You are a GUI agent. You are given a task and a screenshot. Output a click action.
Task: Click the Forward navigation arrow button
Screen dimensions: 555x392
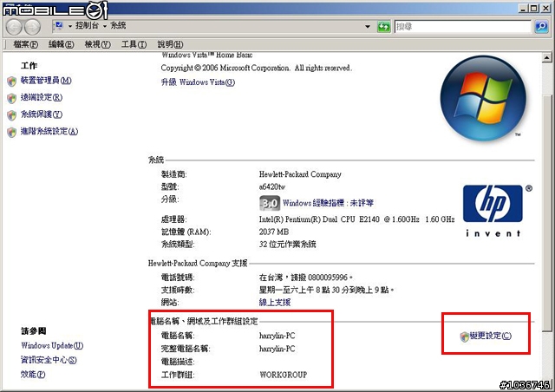click(33, 28)
